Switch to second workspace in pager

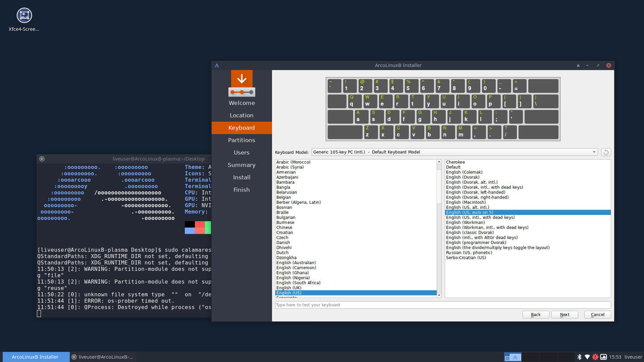pos(530,357)
